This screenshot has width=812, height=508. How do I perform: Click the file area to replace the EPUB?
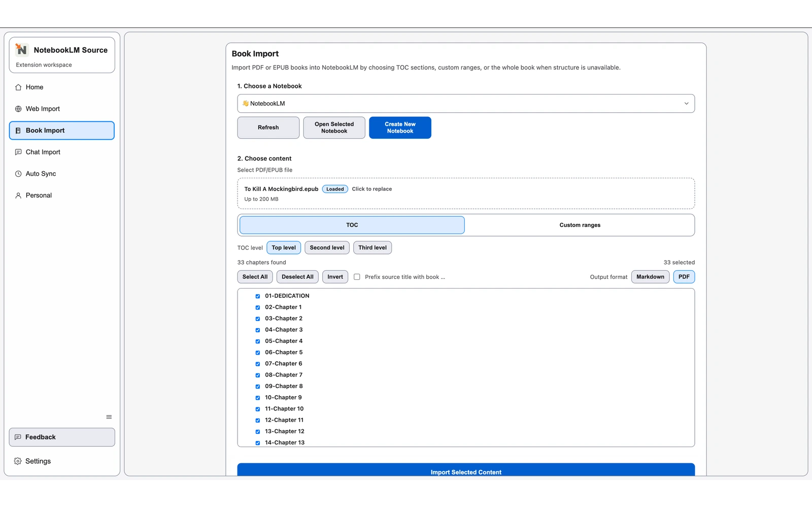point(465,194)
